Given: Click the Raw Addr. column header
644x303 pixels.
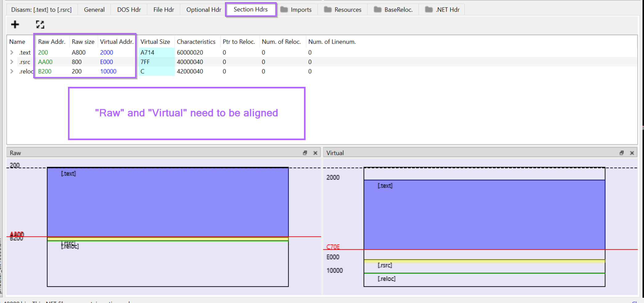Looking at the screenshot, I should pos(52,42).
